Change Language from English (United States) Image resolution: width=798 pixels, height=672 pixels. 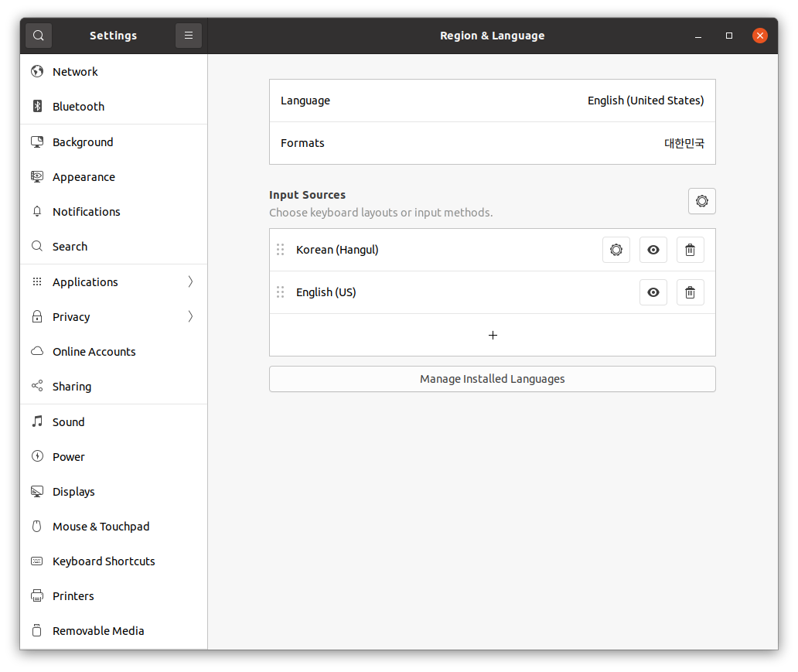(492, 101)
